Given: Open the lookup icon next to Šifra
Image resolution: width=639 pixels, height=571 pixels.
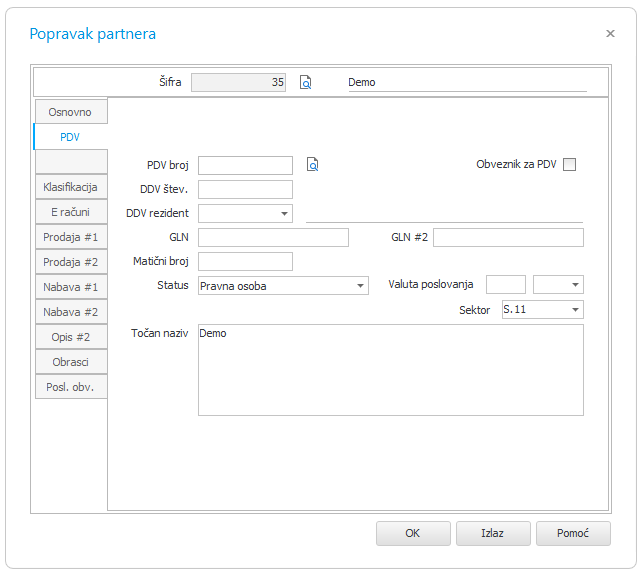Looking at the screenshot, I should tap(305, 82).
